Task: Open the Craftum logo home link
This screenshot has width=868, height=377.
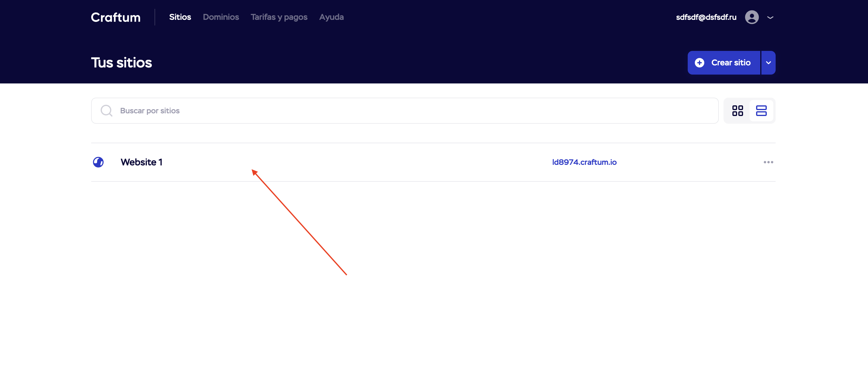Action: coord(115,17)
